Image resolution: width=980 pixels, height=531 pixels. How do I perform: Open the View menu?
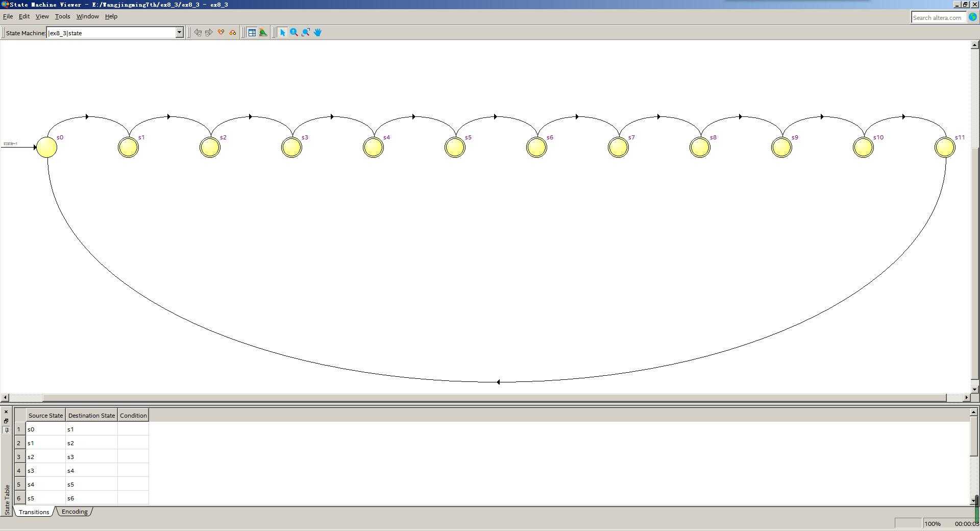click(42, 16)
